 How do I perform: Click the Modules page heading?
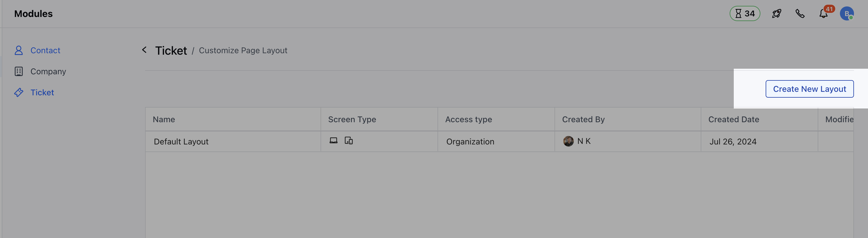click(x=33, y=14)
